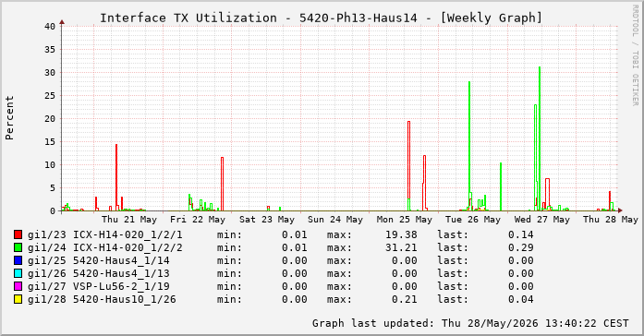Click the Graph last updated timestamp

point(470,323)
